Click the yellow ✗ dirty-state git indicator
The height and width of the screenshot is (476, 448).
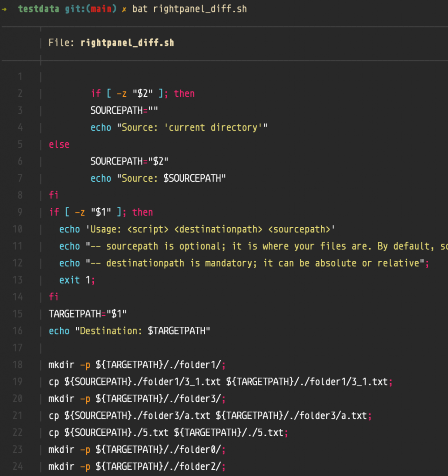(x=125, y=8)
